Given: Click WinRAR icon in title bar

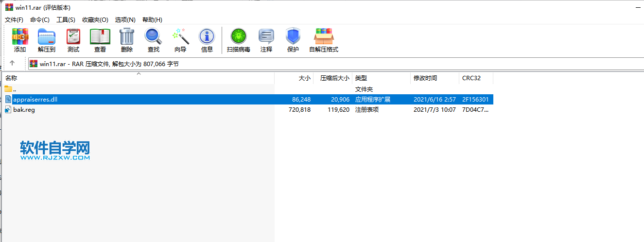Looking at the screenshot, I should click(9, 7).
